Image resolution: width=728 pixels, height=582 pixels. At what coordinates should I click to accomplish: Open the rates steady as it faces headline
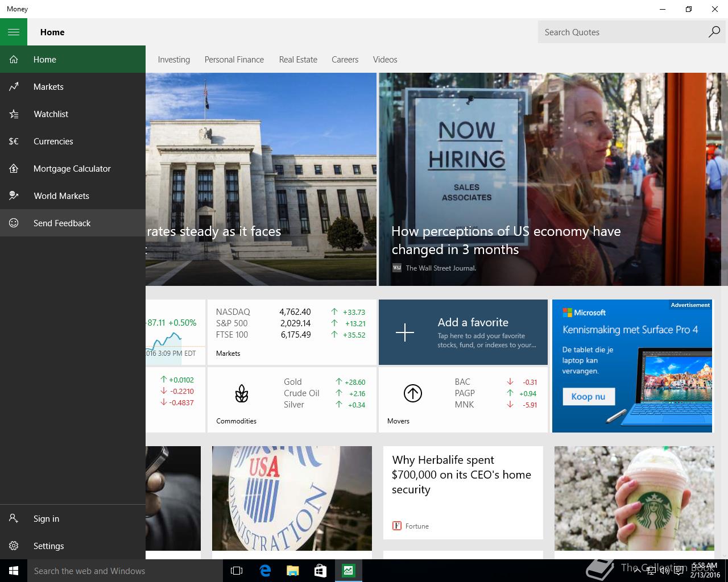(x=214, y=231)
